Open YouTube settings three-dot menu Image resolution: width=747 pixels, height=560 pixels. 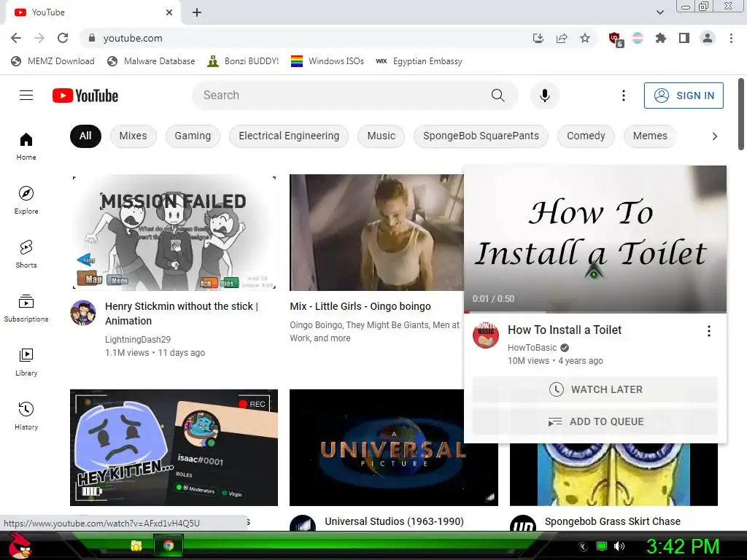[x=623, y=96]
